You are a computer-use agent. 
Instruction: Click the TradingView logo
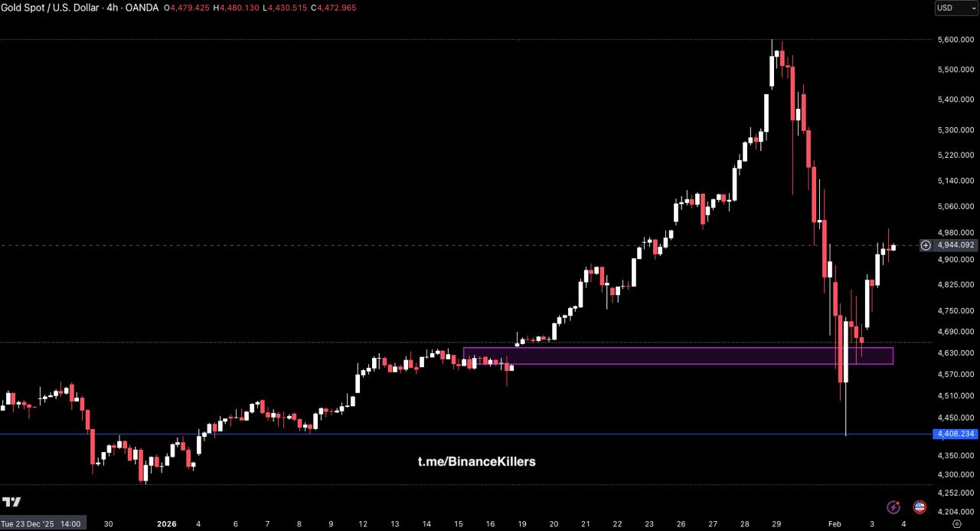coord(11,503)
